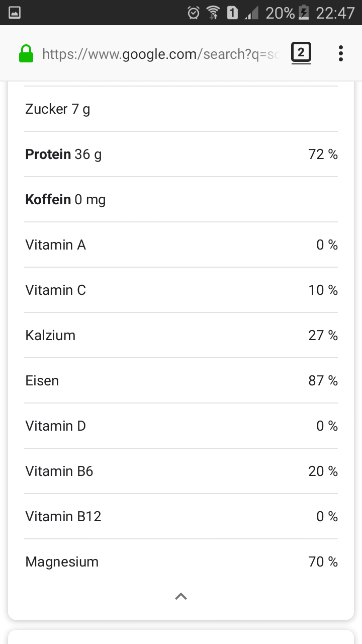Tap the Wi-Fi status icon
Screen dimensions: 362x644
213,13
